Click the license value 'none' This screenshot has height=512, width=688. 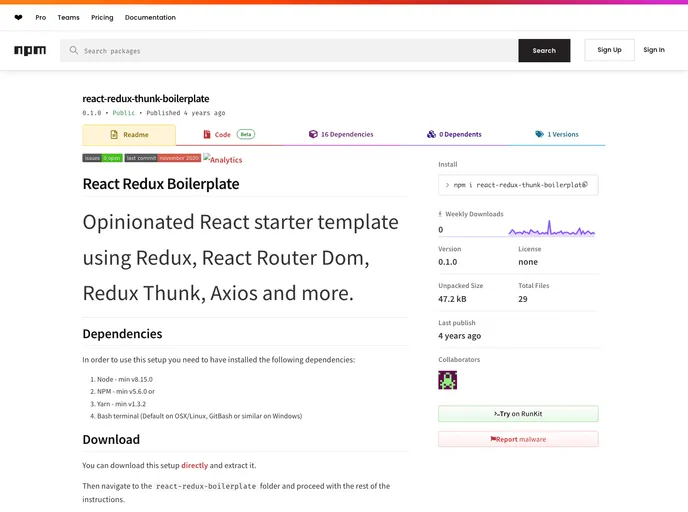click(528, 262)
